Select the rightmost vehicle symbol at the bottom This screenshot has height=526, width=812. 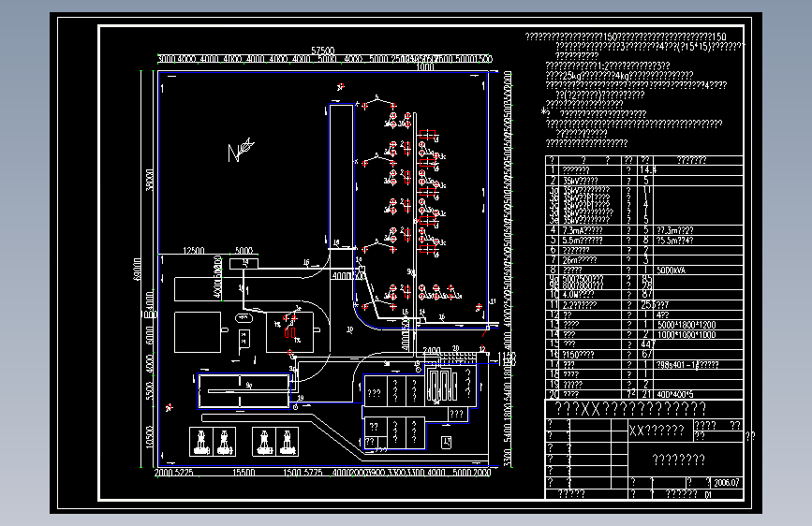pyautogui.click(x=287, y=442)
